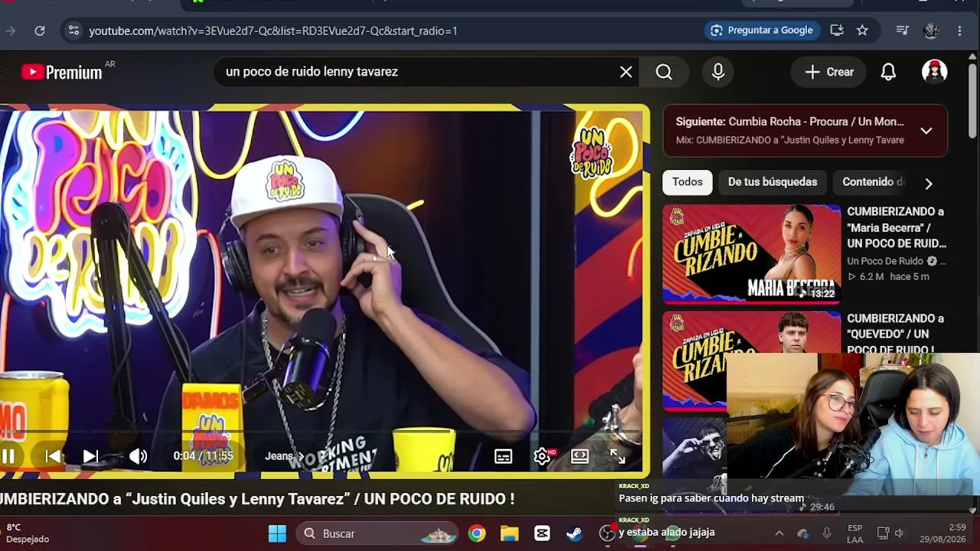The width and height of the screenshot is (980, 551).
Task: Open File Explorer from the taskbar
Action: 509,533
